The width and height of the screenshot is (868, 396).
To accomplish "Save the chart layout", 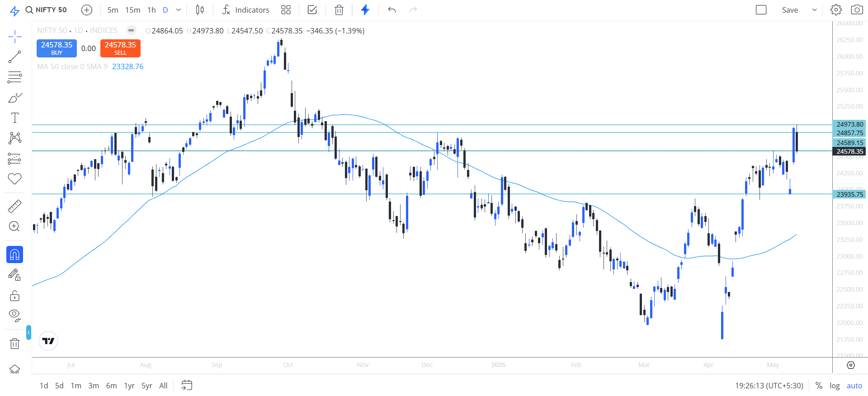I will [x=790, y=10].
